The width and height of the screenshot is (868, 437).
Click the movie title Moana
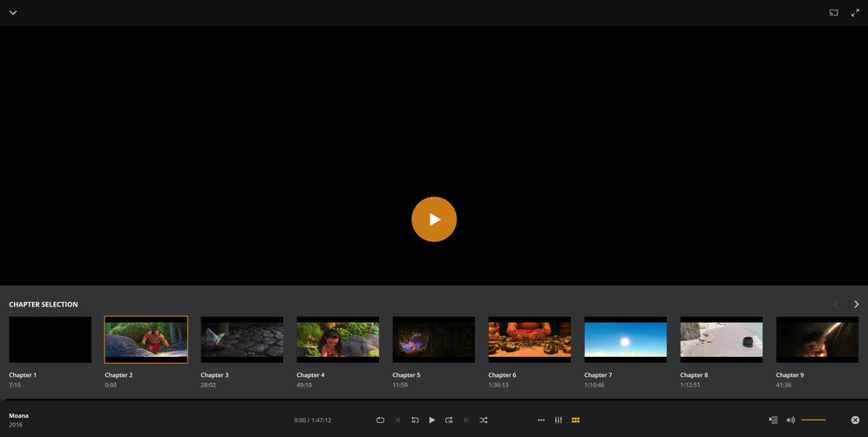(19, 415)
